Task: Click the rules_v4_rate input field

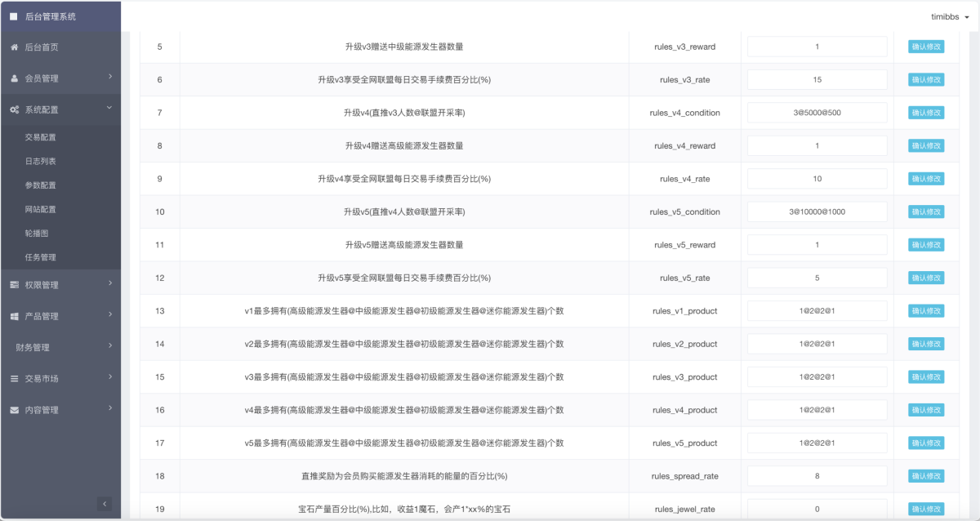Action: coord(817,179)
